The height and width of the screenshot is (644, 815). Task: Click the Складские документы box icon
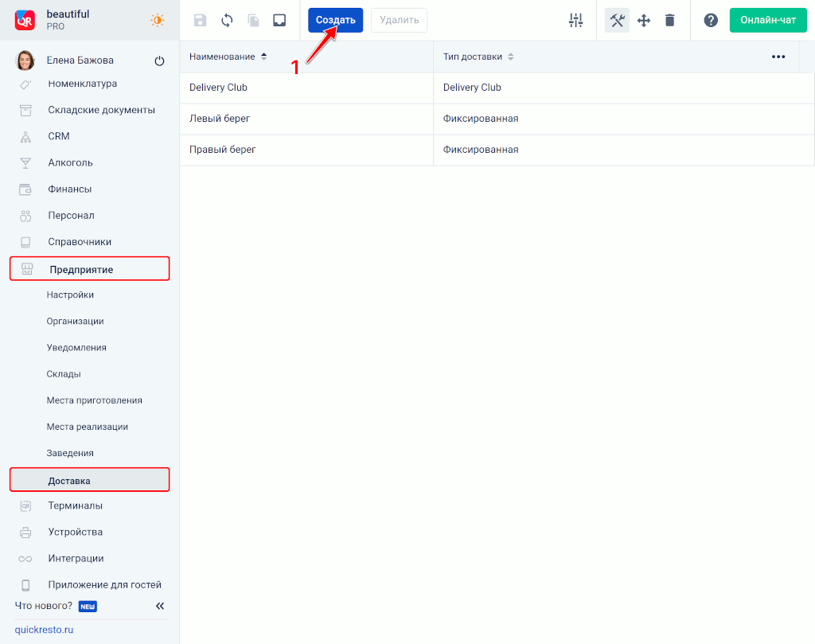point(25,110)
